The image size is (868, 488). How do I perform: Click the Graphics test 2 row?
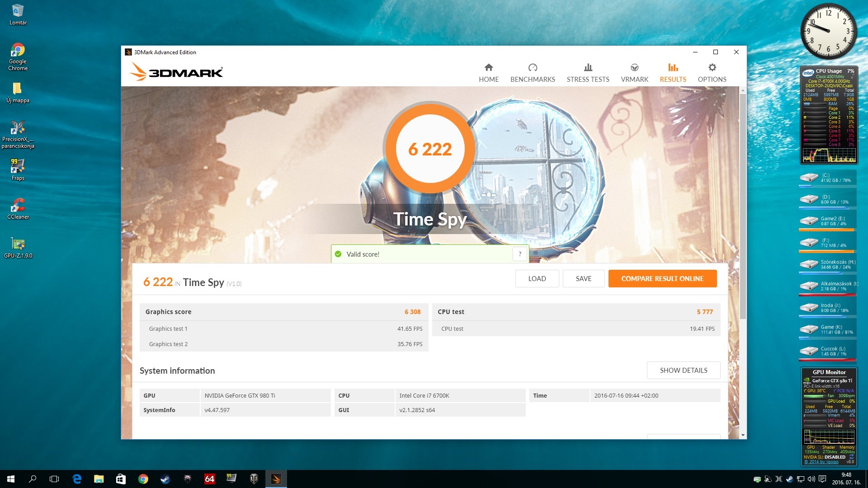pyautogui.click(x=284, y=344)
